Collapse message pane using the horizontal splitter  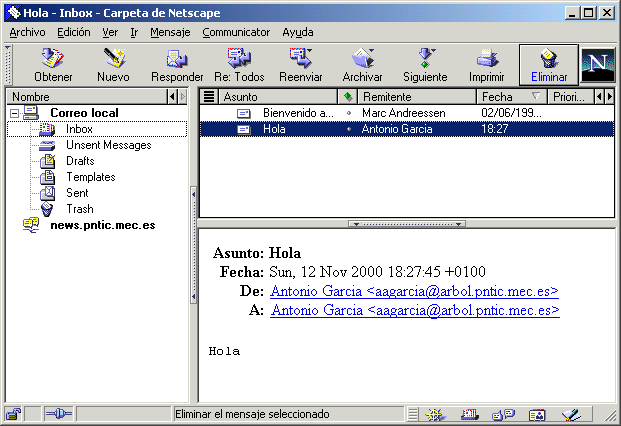407,224
